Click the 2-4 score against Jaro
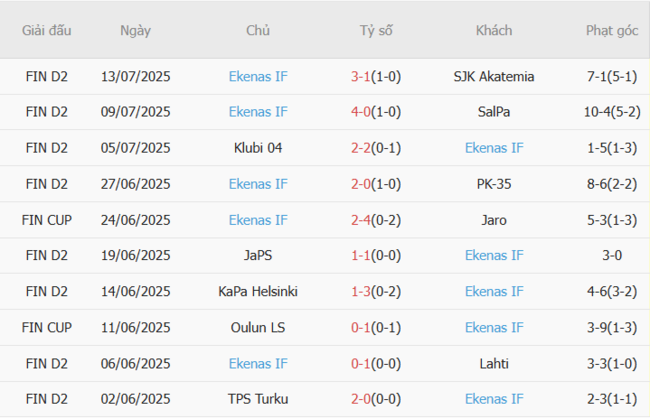Image resolution: width=650 pixels, height=419 pixels. (x=362, y=220)
